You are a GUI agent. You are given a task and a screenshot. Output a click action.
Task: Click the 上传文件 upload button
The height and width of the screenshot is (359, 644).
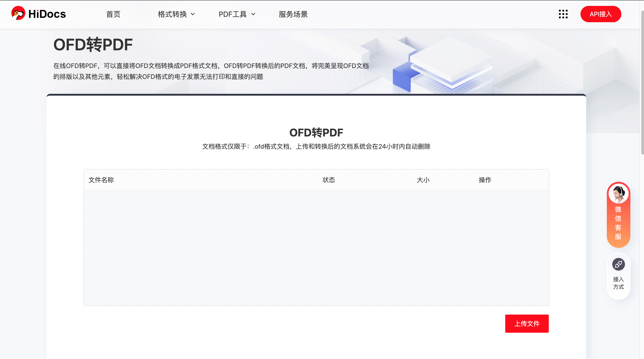point(527,323)
